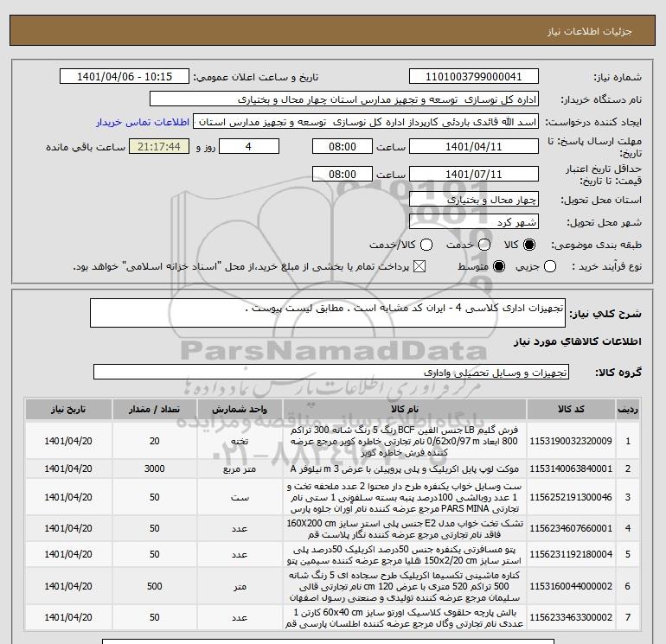The width and height of the screenshot is (666, 644).
Task: Click the تعداد / مقدار column header
Action: (x=155, y=409)
